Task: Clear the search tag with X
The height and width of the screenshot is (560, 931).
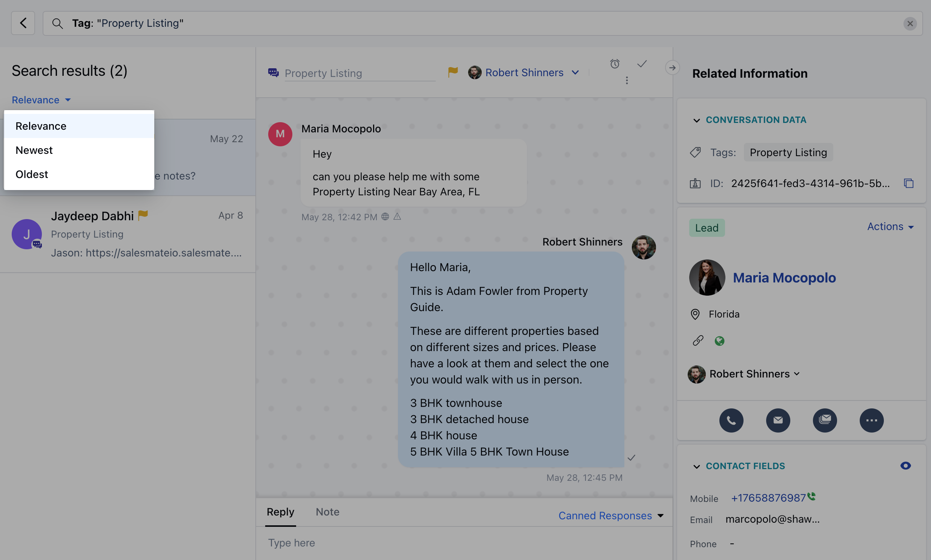Action: [x=910, y=23]
